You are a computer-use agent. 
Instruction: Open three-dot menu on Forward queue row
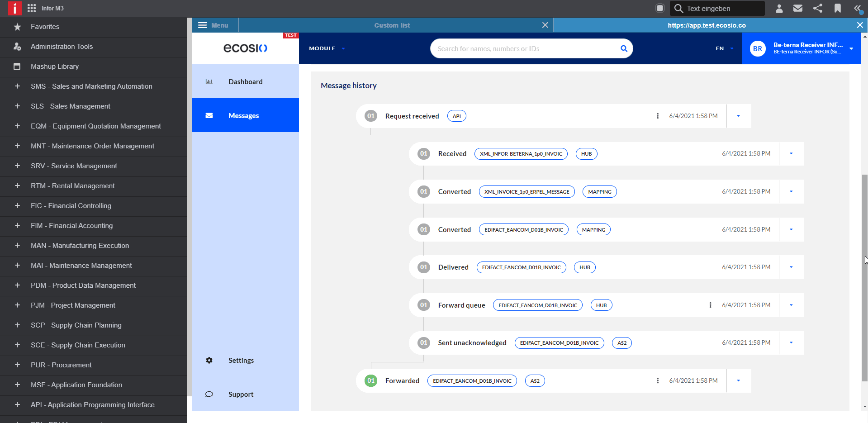pos(710,305)
